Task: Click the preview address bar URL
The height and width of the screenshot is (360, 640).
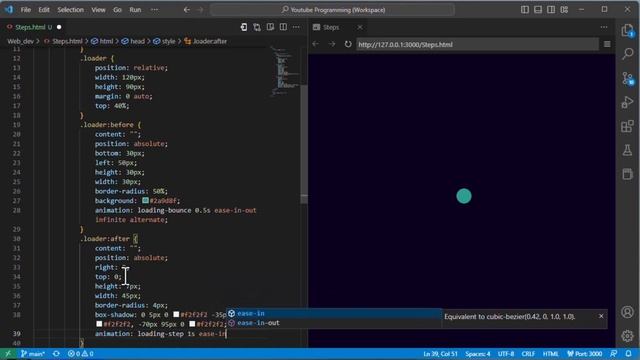Action: click(x=477, y=44)
